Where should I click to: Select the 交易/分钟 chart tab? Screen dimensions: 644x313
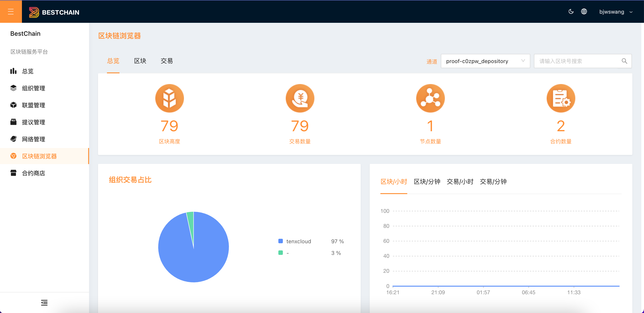click(493, 182)
